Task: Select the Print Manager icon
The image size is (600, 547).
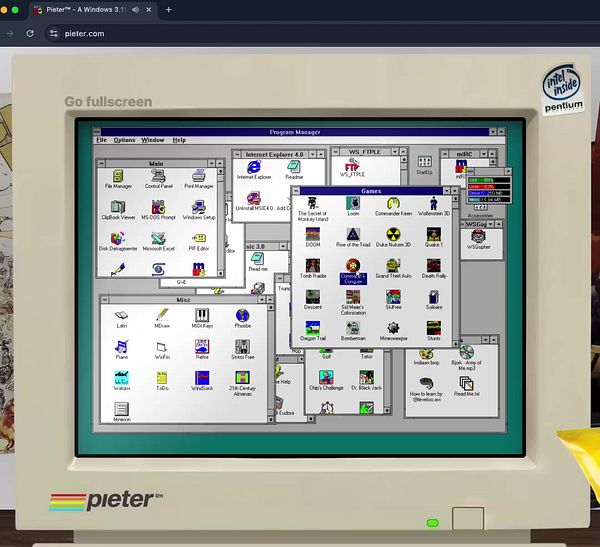Action: pyautogui.click(x=199, y=179)
